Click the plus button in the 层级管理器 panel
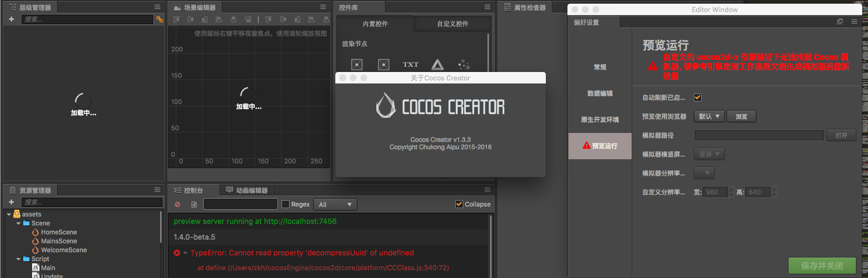This screenshot has width=868, height=278. click(12, 19)
